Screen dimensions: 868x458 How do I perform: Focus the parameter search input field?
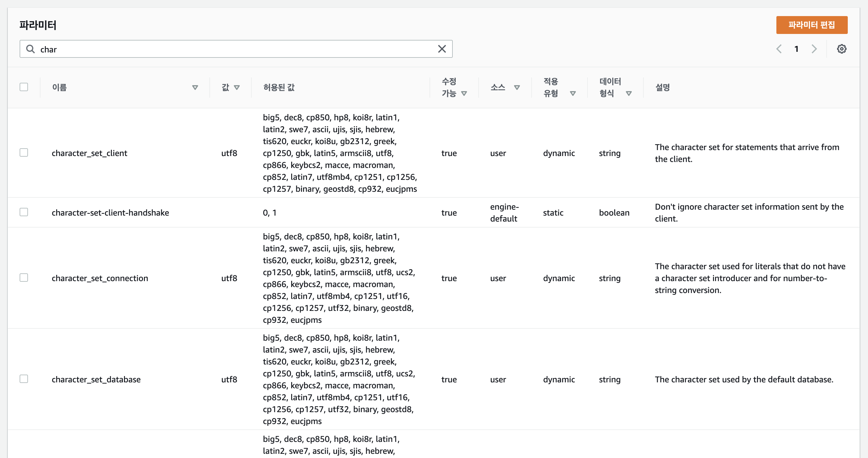pos(236,49)
